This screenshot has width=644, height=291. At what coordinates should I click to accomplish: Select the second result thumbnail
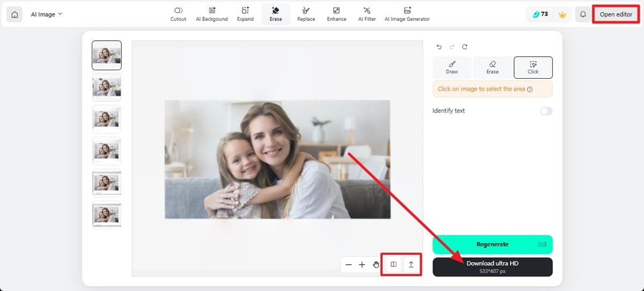pos(107,87)
